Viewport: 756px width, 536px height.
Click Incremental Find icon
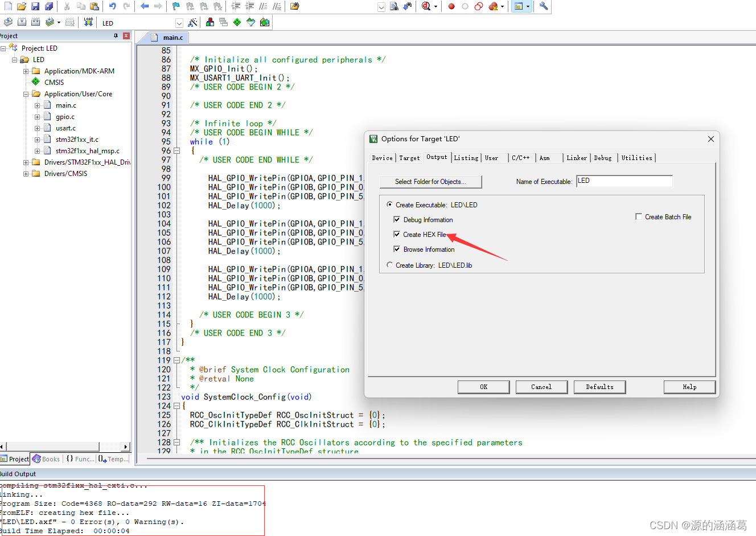click(408, 6)
